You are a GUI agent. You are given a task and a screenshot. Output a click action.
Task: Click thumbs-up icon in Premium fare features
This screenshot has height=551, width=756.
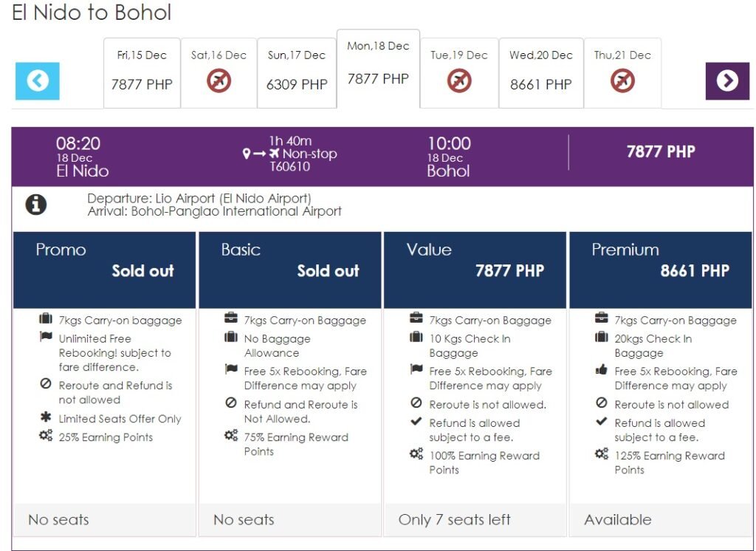(601, 370)
